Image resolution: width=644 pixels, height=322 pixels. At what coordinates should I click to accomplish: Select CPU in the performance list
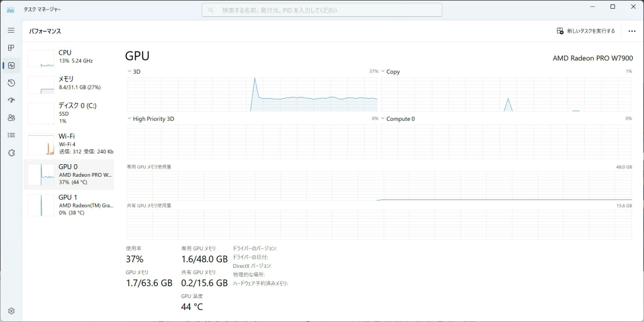coord(69,57)
